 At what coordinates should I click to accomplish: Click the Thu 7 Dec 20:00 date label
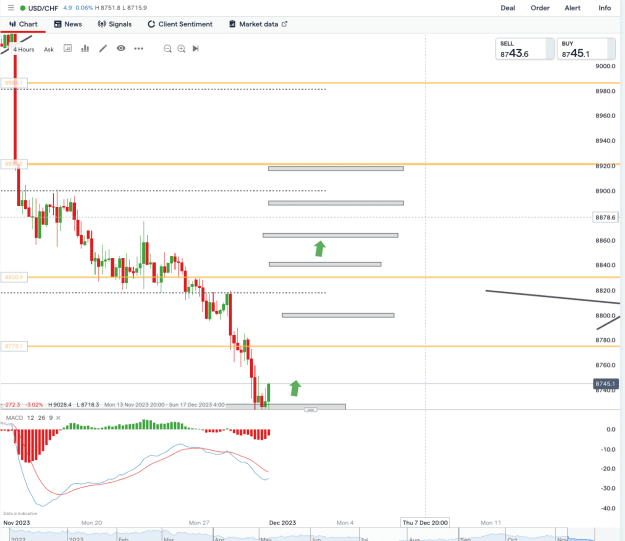click(425, 523)
